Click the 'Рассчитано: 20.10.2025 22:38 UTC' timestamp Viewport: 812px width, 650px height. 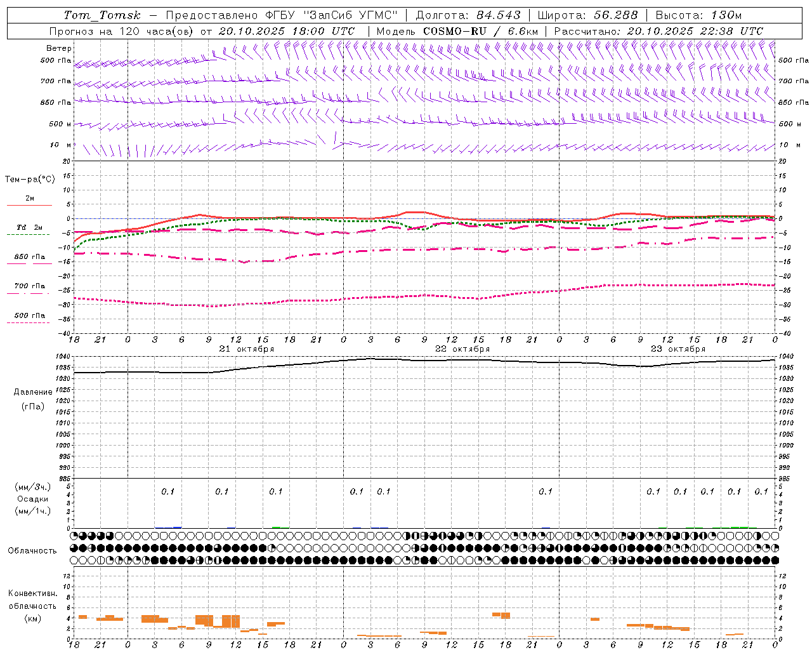658,31
